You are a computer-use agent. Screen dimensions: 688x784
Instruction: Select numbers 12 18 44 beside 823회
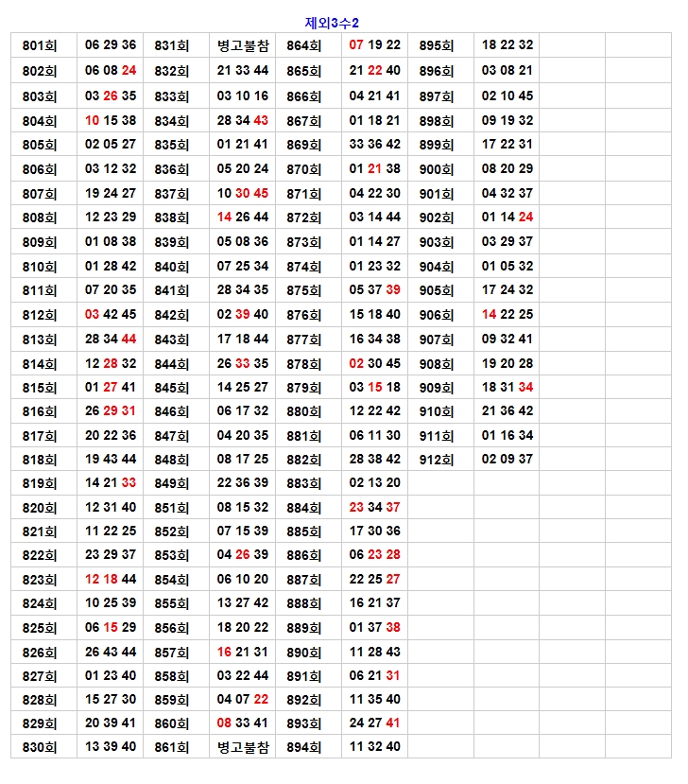(110, 580)
